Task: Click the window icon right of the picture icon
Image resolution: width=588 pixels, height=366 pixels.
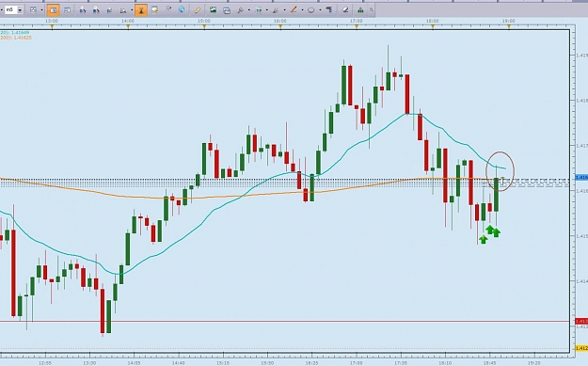Action: click(x=227, y=10)
